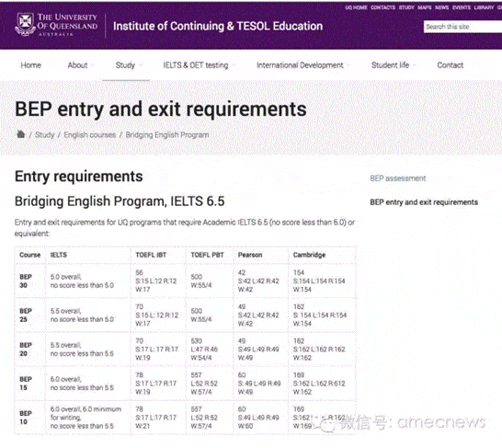Viewport: 502px width, 448px height.
Task: Open BEP entry and exit requirements sidebar link
Action: (x=424, y=202)
